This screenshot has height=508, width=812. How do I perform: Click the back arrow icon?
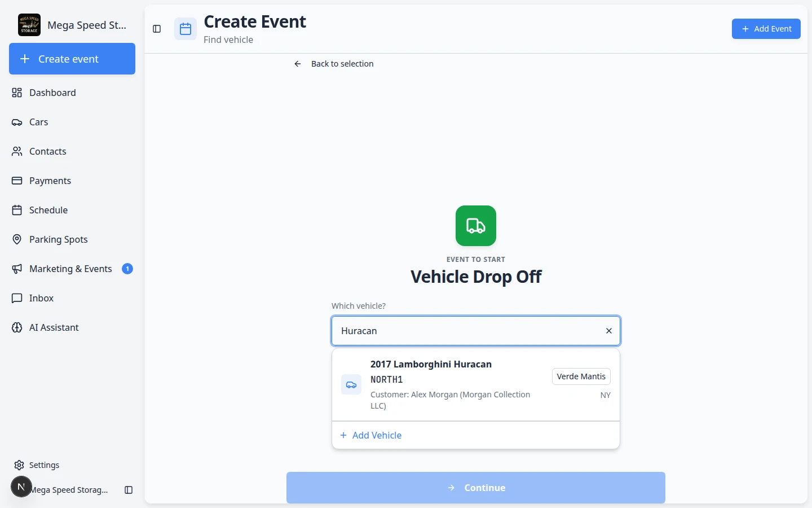pos(298,64)
